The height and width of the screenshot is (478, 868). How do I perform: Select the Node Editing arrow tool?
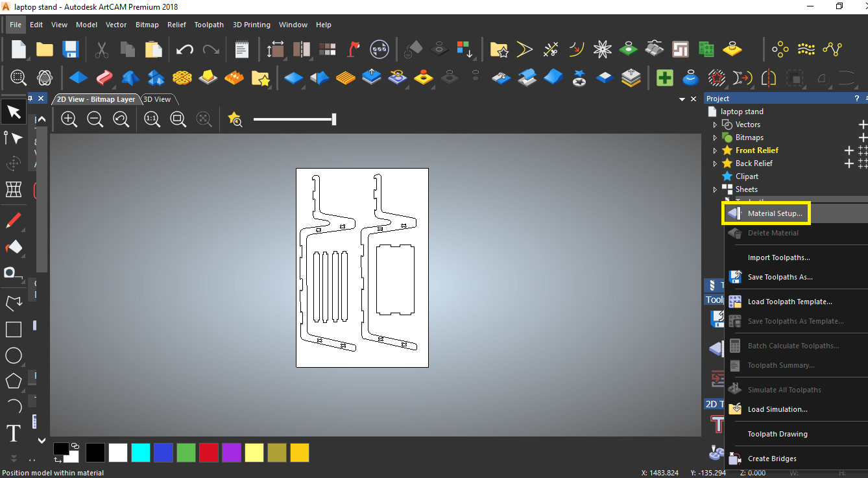pos(14,138)
